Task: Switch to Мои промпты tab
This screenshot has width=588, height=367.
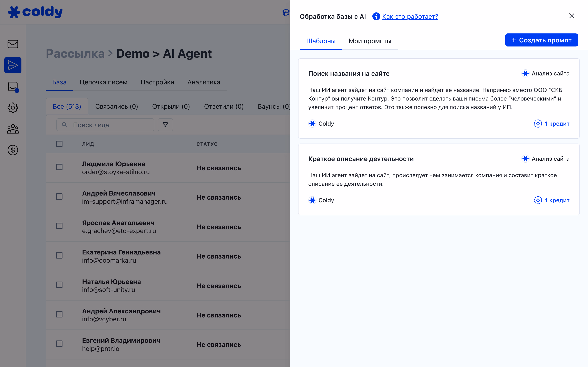Action: coord(370,41)
